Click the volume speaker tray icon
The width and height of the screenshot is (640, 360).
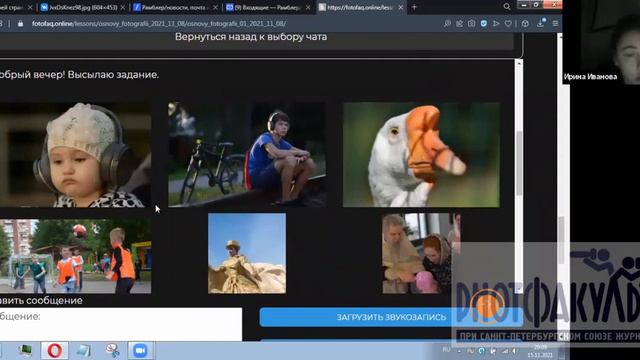click(x=515, y=351)
